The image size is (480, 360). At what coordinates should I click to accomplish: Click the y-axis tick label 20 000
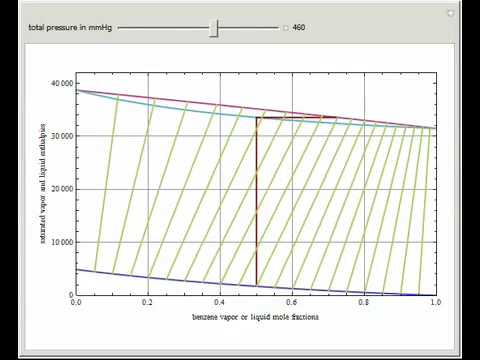click(62, 189)
